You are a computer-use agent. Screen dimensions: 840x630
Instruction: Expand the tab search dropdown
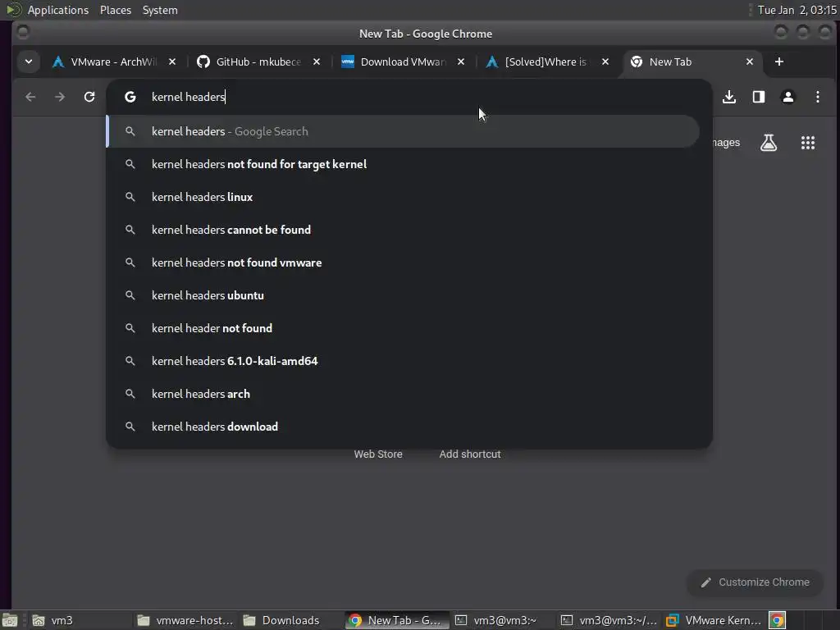(29, 62)
